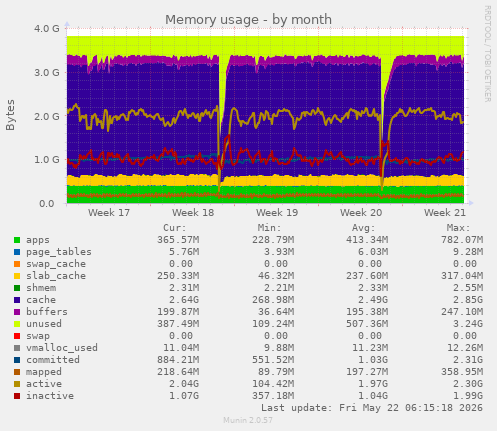Click the red swap legend swatch
The image size is (497, 431).
pos(17,336)
